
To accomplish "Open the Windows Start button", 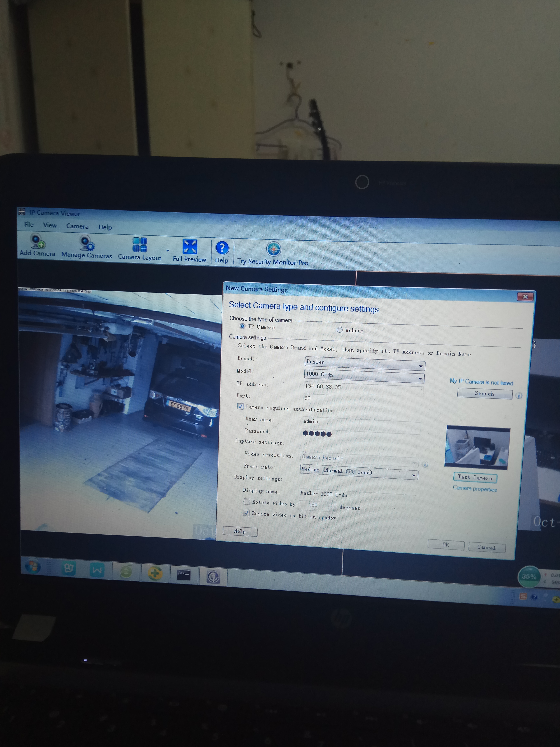I will point(33,566).
